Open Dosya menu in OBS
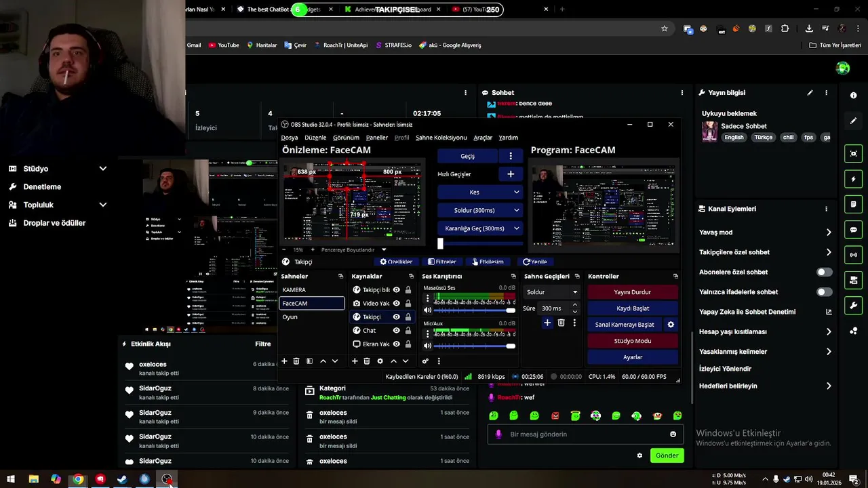 [x=290, y=138]
